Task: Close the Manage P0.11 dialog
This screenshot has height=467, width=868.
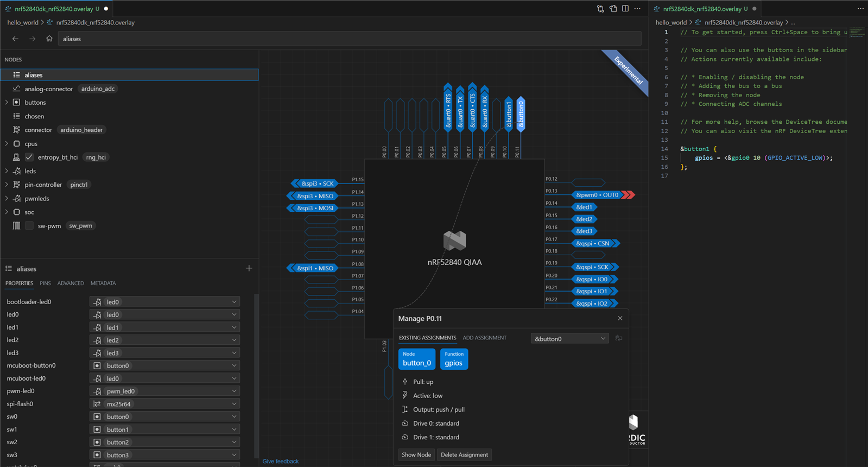Action: point(620,318)
